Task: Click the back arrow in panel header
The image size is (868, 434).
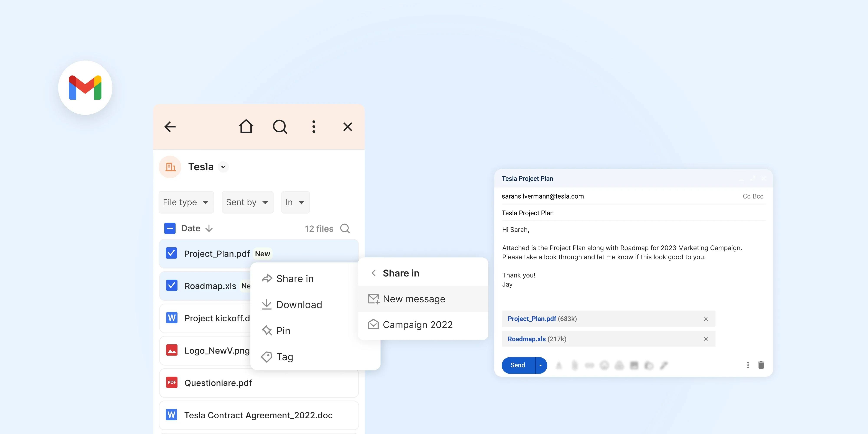Action: tap(170, 127)
